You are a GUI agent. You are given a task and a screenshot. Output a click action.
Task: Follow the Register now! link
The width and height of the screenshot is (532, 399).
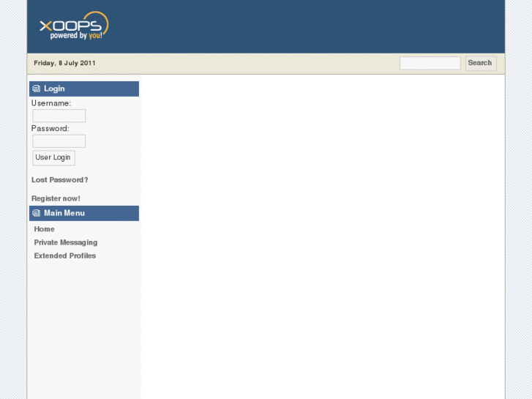click(x=56, y=198)
